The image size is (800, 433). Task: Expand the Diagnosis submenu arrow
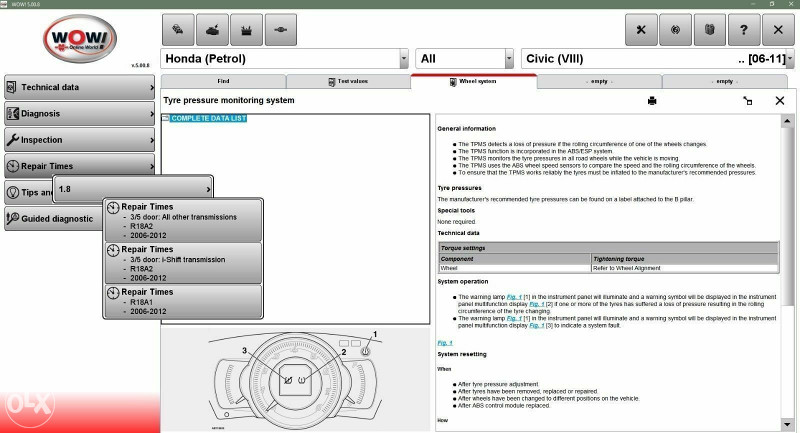(x=152, y=114)
